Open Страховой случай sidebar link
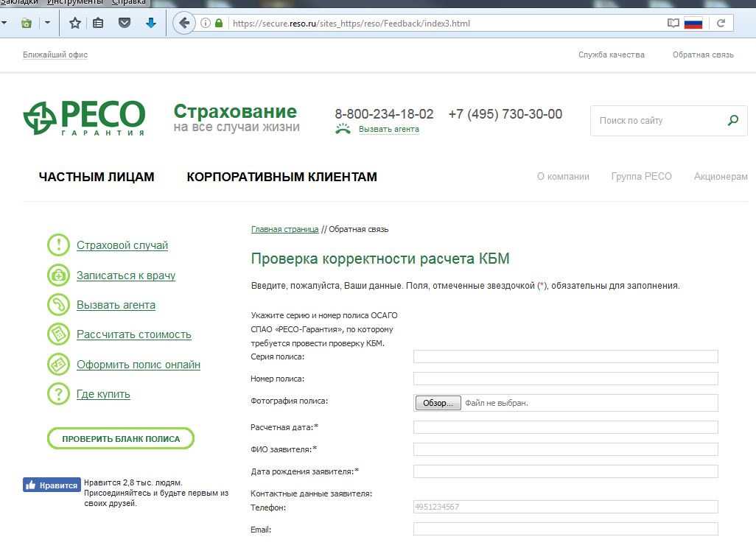The width and height of the screenshot is (756, 548). (x=122, y=245)
